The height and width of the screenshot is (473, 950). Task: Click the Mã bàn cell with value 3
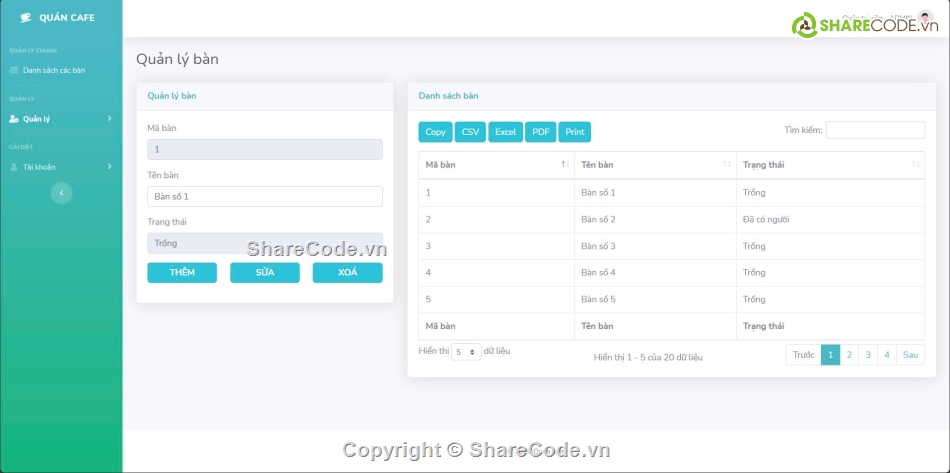tap(496, 246)
